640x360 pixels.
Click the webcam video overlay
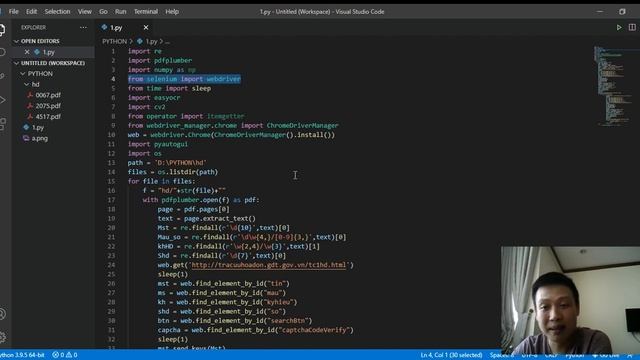coord(570,300)
